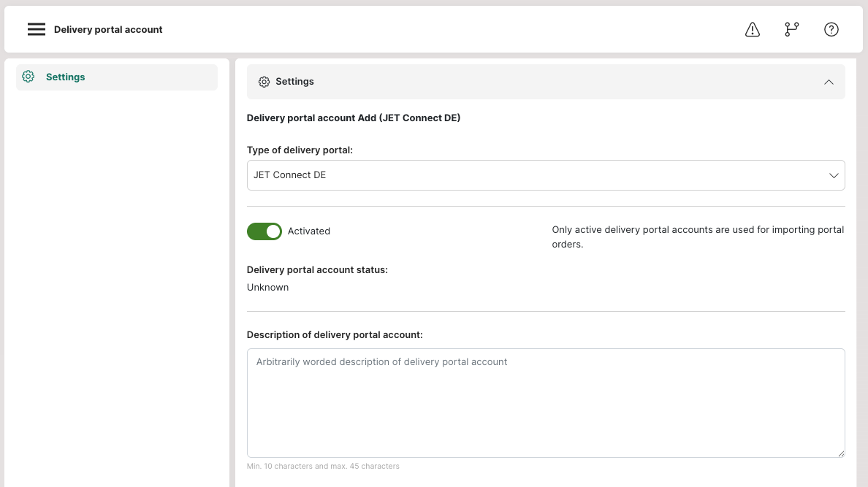
Task: Collapse the Settings panel with chevron
Action: pyautogui.click(x=828, y=82)
